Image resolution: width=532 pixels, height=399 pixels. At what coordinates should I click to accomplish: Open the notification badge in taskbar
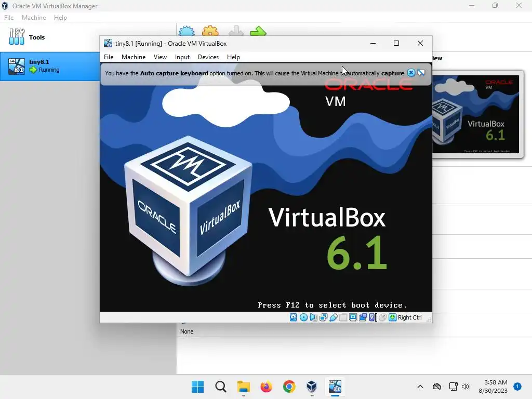[x=517, y=387]
